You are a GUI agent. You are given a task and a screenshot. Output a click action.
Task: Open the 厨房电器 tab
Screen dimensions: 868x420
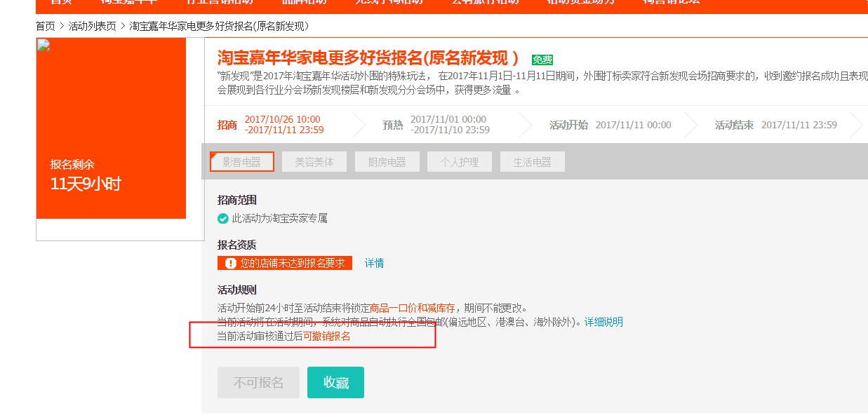click(x=387, y=162)
